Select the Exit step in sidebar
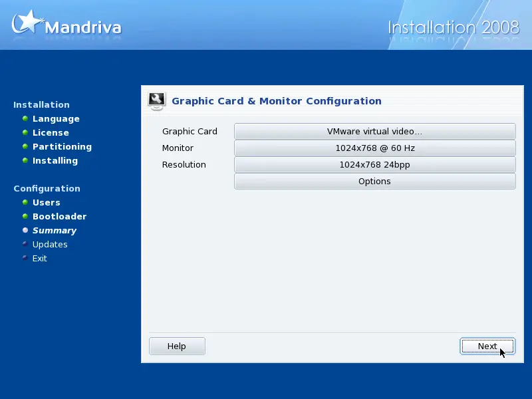Image resolution: width=532 pixels, height=399 pixels. point(40,258)
